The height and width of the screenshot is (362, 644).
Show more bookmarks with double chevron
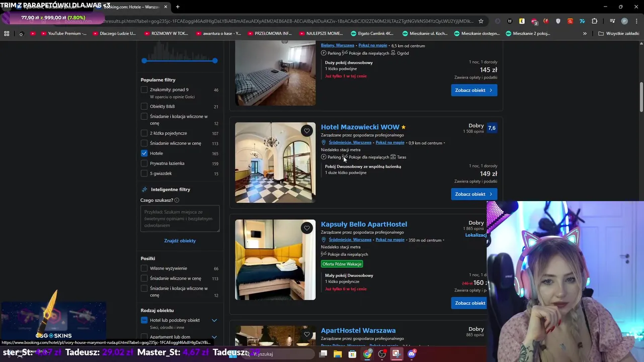click(585, 34)
